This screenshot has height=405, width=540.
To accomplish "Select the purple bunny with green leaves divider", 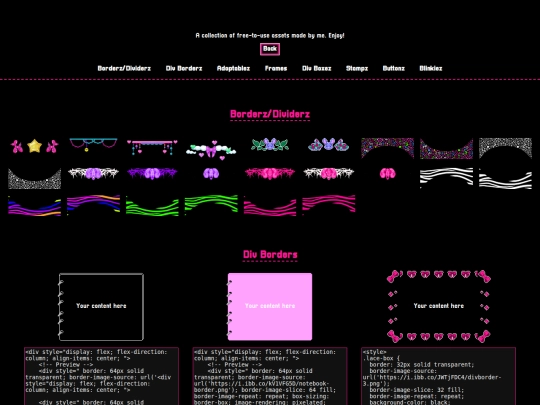I will coord(270,145).
